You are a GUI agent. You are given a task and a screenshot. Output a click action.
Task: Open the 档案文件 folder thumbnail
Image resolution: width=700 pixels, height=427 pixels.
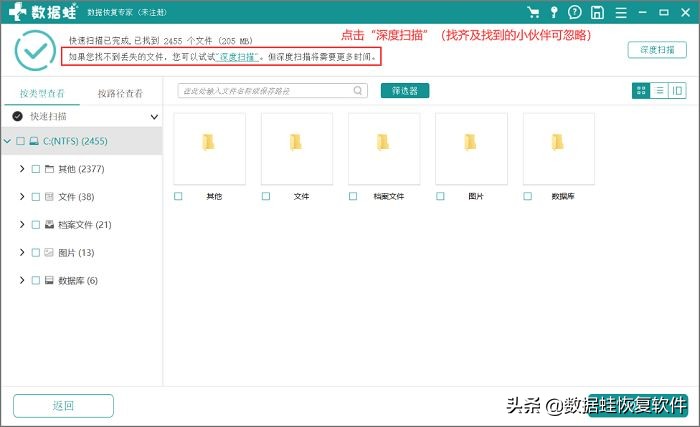pyautogui.click(x=384, y=148)
